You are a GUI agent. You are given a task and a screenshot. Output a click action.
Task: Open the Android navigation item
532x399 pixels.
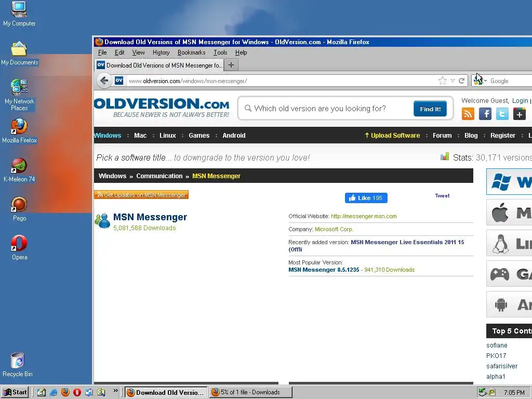pyautogui.click(x=234, y=136)
